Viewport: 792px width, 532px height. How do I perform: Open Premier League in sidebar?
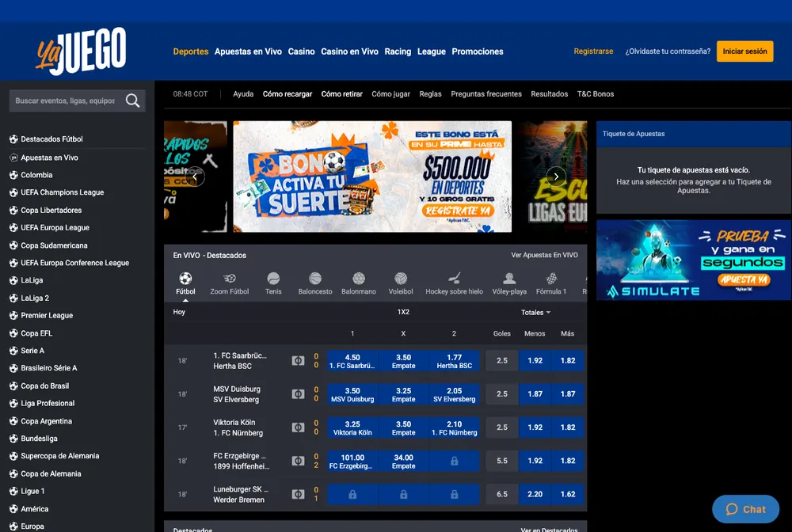click(47, 315)
